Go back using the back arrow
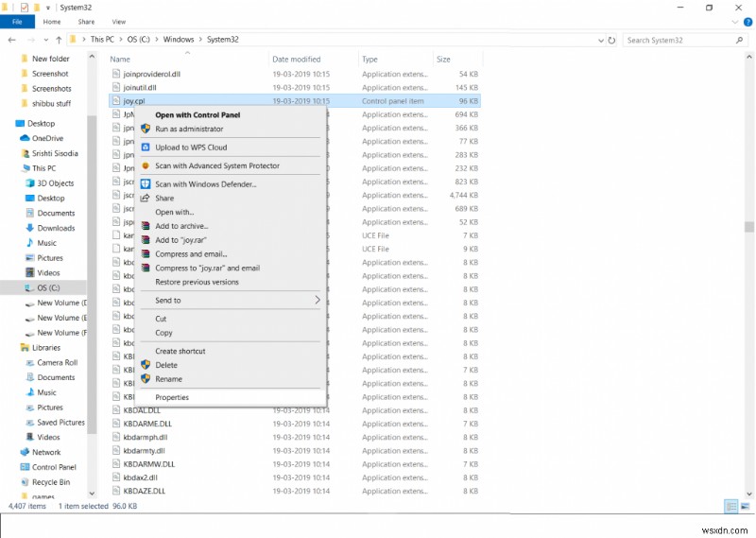The height and width of the screenshot is (538, 756). (x=12, y=40)
